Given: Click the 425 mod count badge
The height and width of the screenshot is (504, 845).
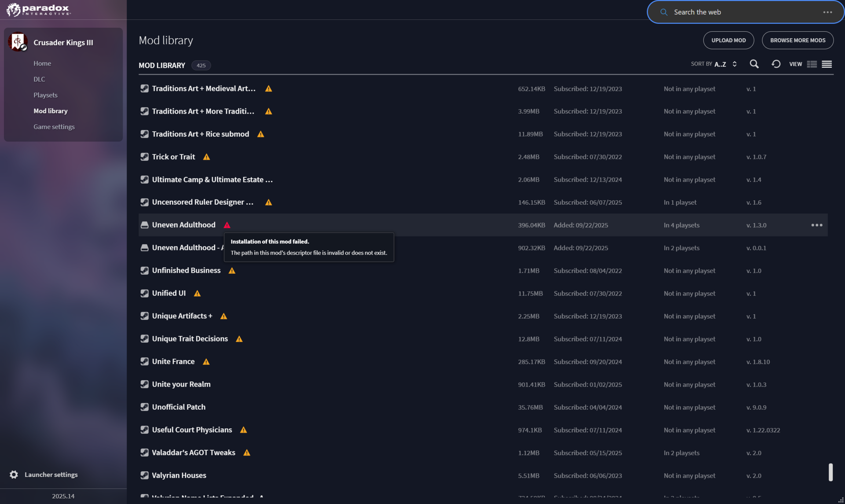Looking at the screenshot, I should (x=201, y=66).
